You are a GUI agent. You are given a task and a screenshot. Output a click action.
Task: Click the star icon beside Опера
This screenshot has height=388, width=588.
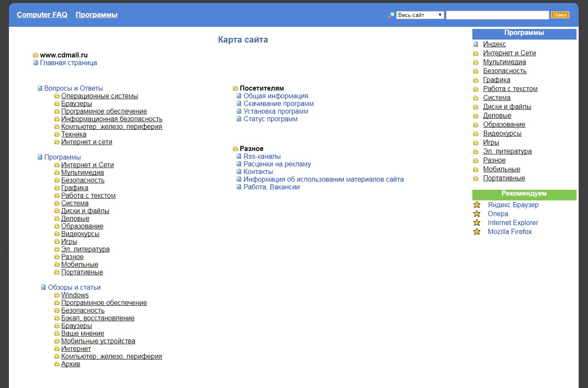pos(477,214)
